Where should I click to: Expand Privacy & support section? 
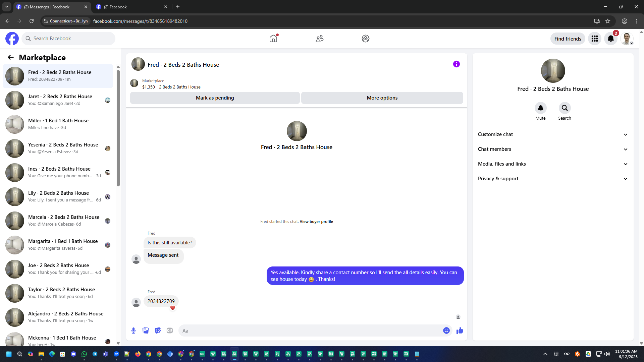(553, 179)
